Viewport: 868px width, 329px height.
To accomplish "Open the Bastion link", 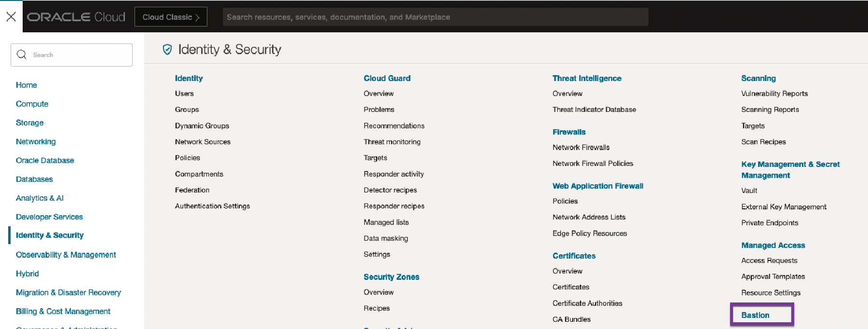I will tap(755, 315).
